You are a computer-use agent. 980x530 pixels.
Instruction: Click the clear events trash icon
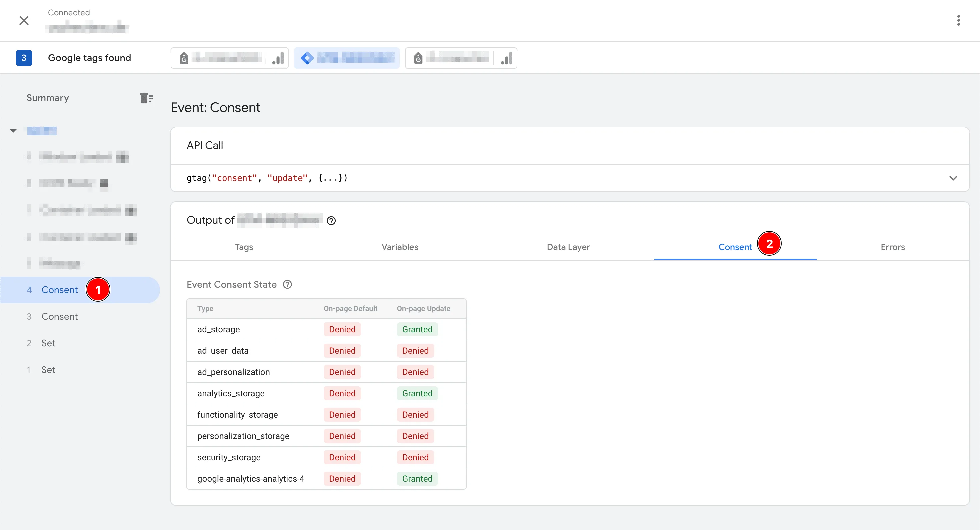146,98
